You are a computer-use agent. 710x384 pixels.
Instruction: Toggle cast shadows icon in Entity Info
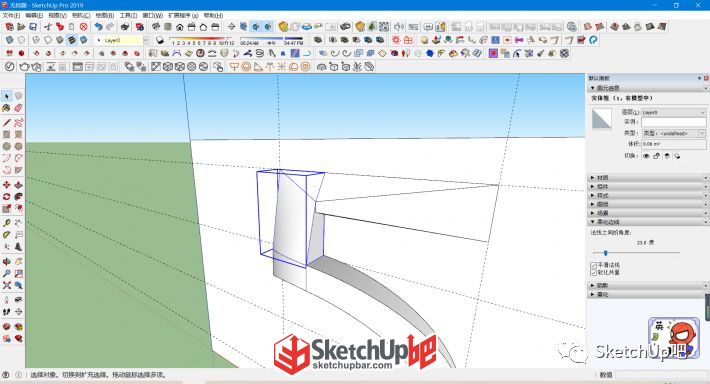tap(677, 156)
